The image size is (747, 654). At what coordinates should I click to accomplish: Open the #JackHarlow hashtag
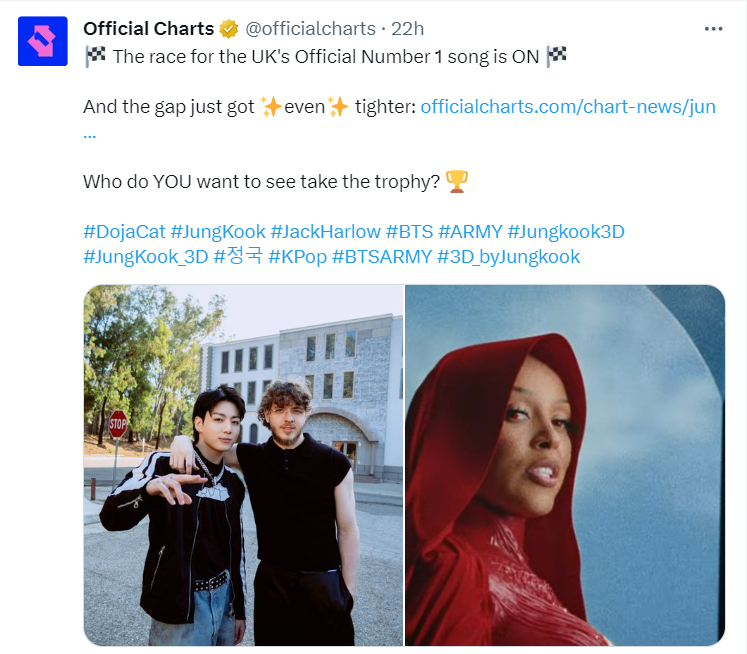pyautogui.click(x=325, y=232)
